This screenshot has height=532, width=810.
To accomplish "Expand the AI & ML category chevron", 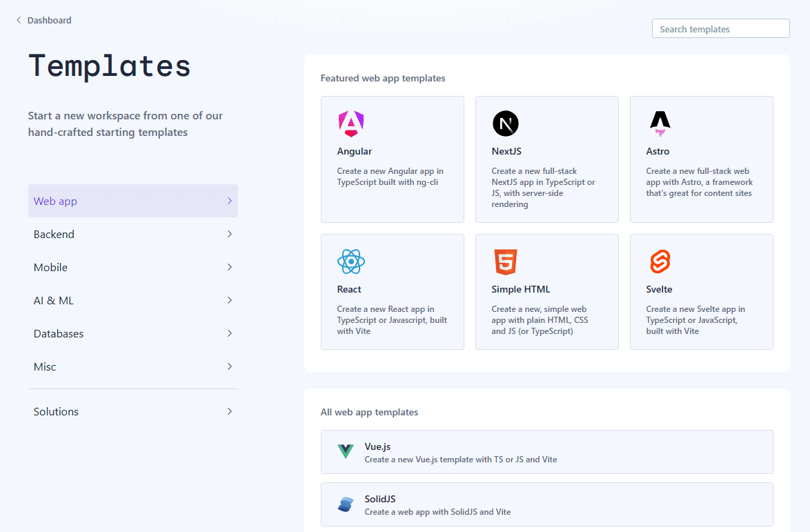I will point(229,300).
